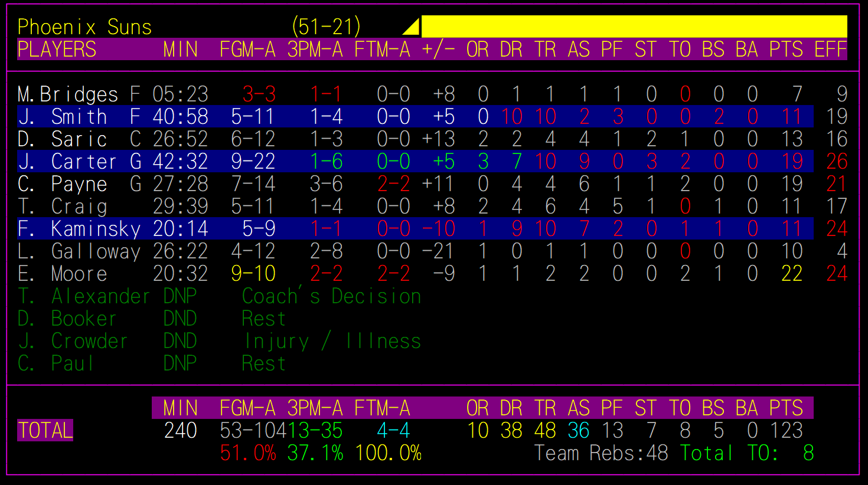Screen dimensions: 868x485
Task: Select the J. Carter player name
Action: (x=67, y=162)
